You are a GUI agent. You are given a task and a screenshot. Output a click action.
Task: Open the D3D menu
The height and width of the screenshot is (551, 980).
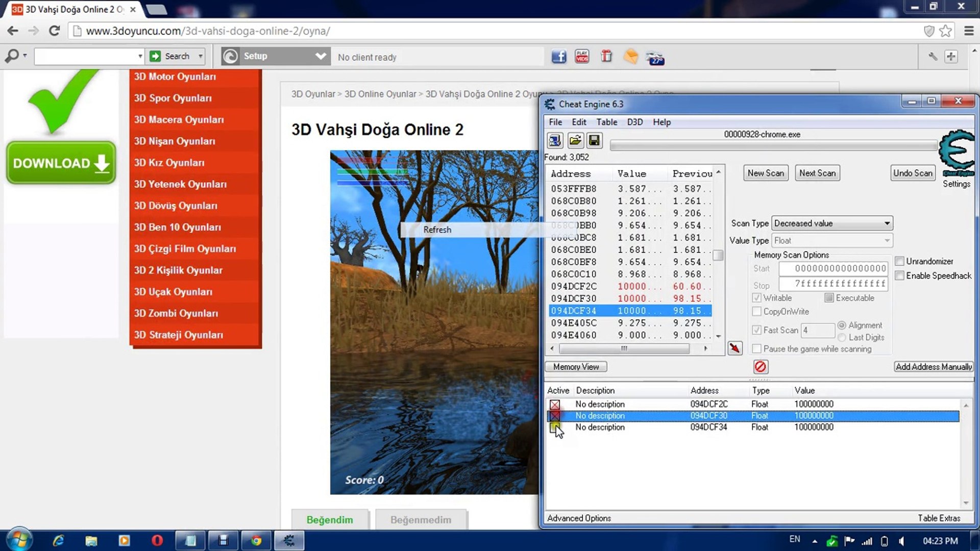[x=634, y=122]
